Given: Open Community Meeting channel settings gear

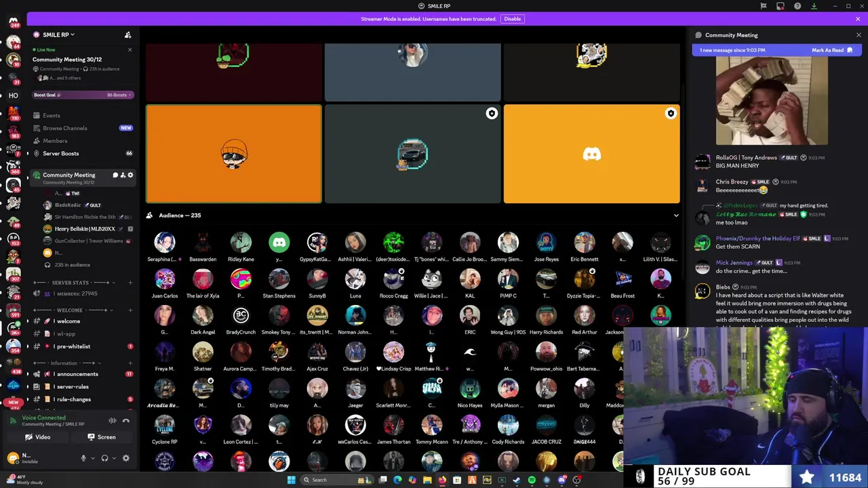Looking at the screenshot, I should (x=130, y=175).
